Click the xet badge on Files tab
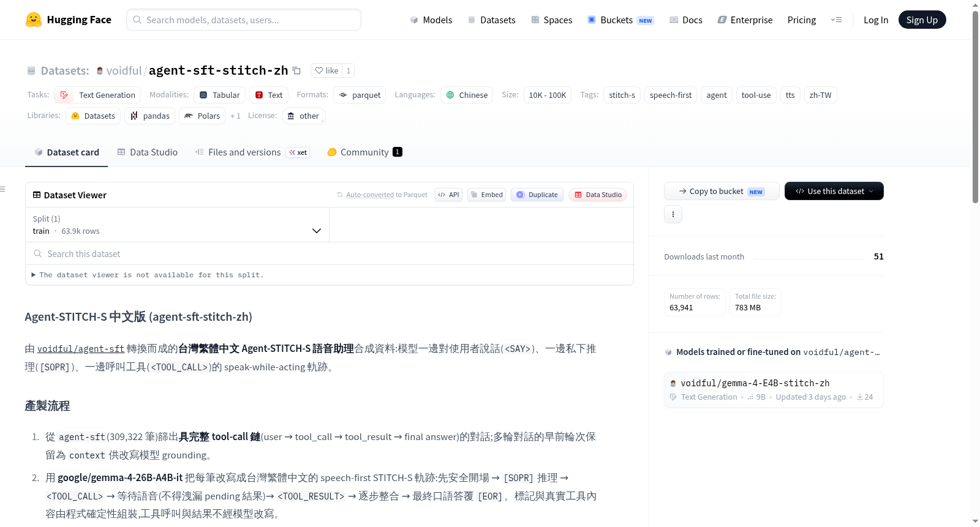The image size is (980, 527). (x=298, y=152)
